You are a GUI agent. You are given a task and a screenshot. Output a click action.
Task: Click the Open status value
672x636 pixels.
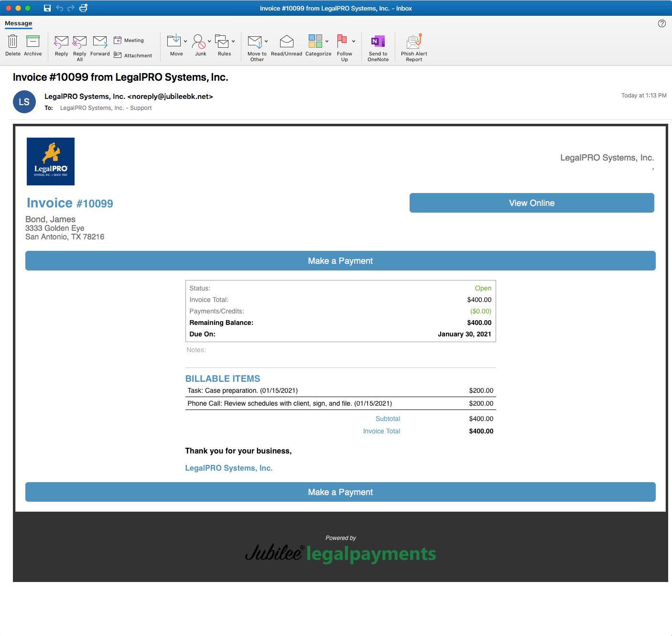(x=483, y=288)
